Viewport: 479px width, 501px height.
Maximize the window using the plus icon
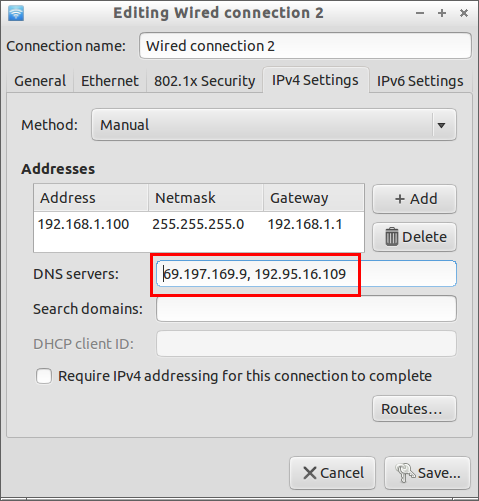442,13
